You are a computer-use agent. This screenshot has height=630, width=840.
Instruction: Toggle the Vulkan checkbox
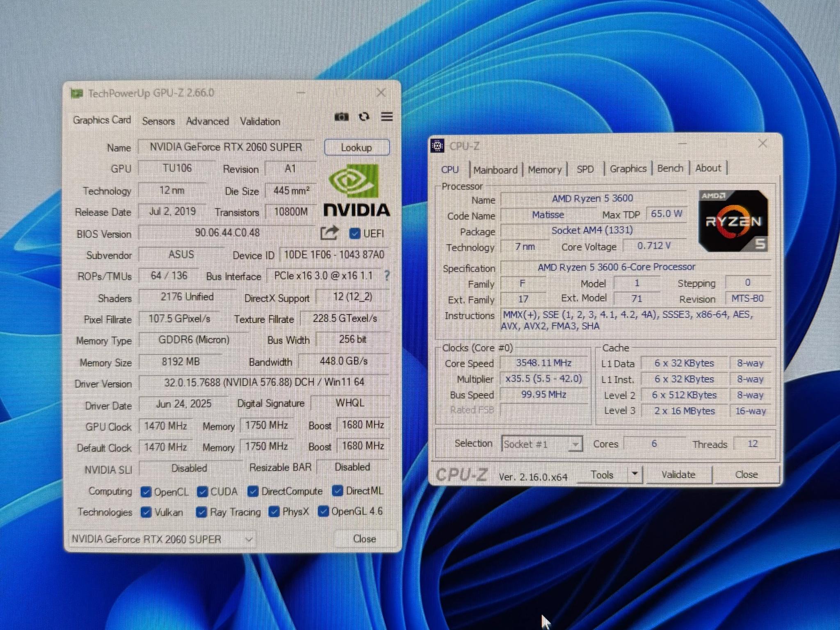[x=146, y=512]
